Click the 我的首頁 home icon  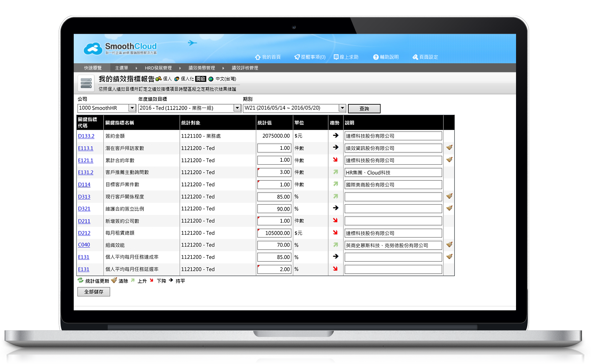[x=258, y=57]
